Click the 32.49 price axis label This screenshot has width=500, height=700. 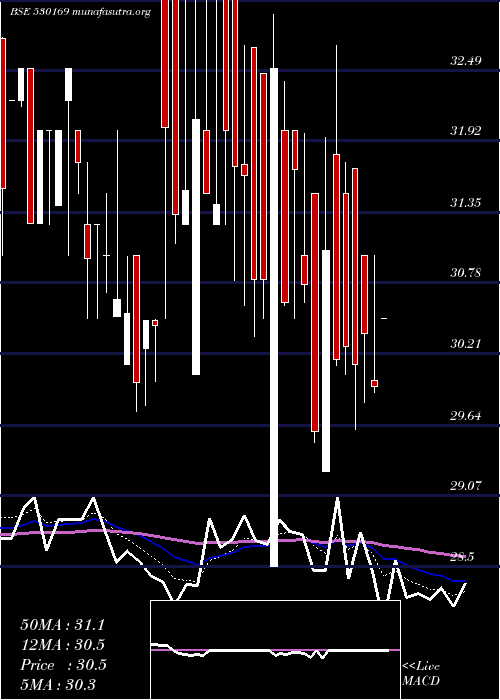click(x=466, y=60)
